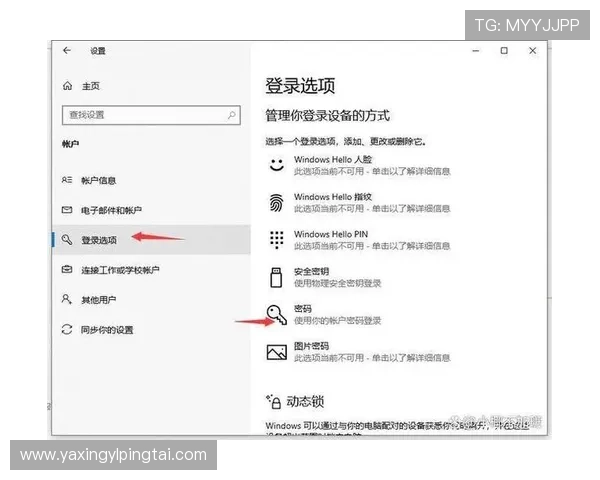
Task: Close the Settings window
Action: 533,51
